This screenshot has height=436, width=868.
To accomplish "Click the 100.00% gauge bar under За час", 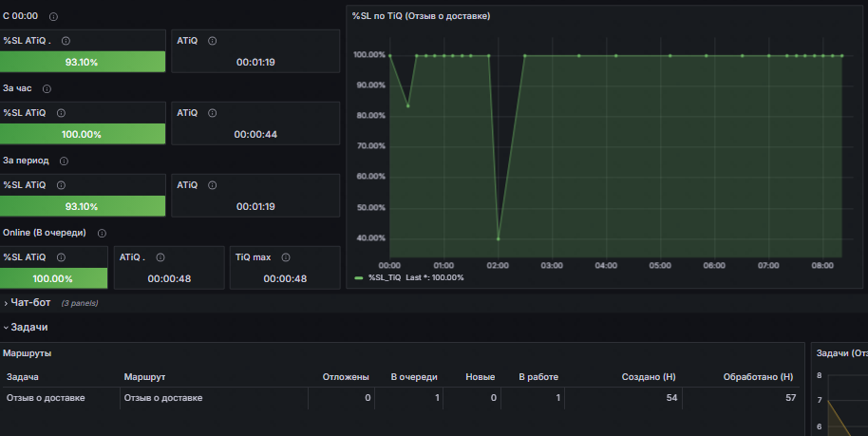I will [x=83, y=134].
